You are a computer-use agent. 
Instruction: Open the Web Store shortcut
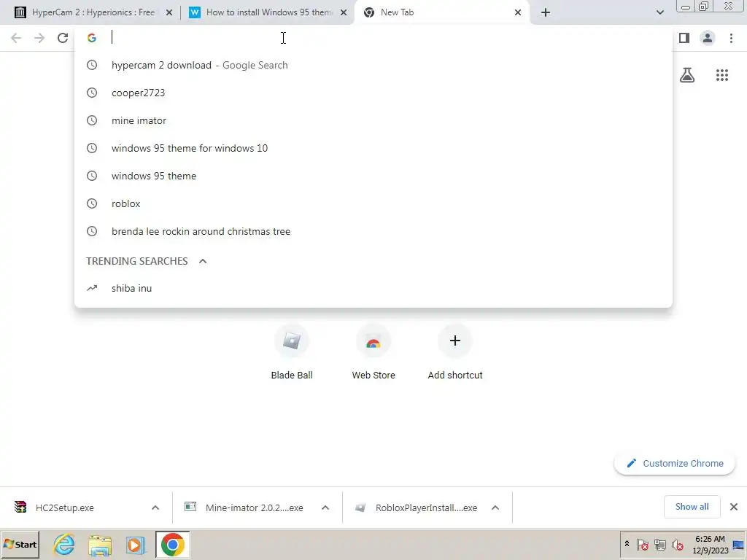373,352
